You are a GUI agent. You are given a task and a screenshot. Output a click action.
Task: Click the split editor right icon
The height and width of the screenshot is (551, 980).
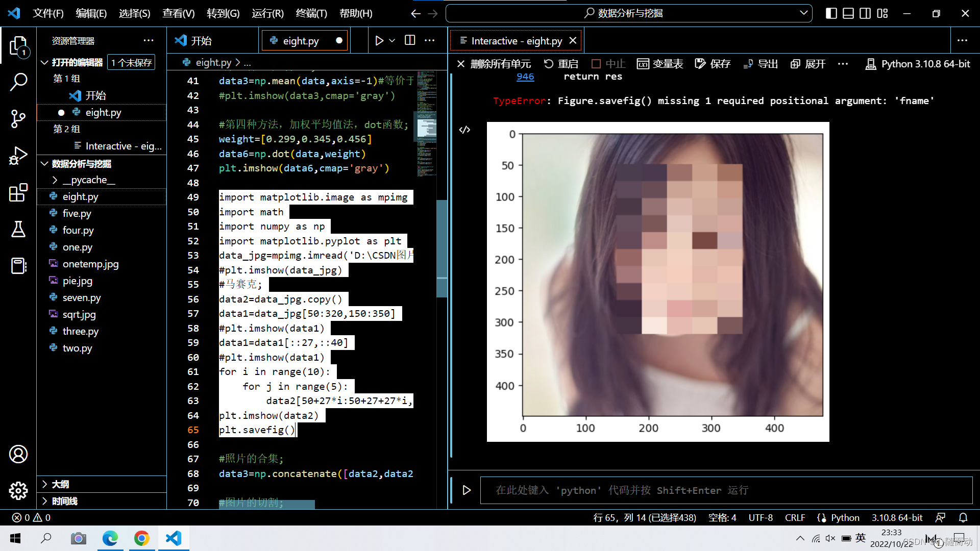410,40
